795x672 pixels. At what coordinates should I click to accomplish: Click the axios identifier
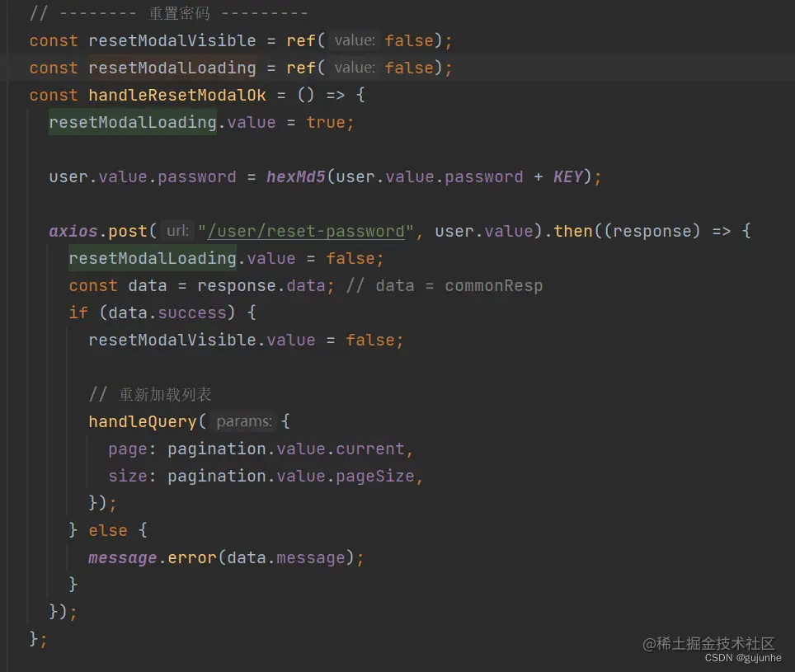pyautogui.click(x=73, y=231)
